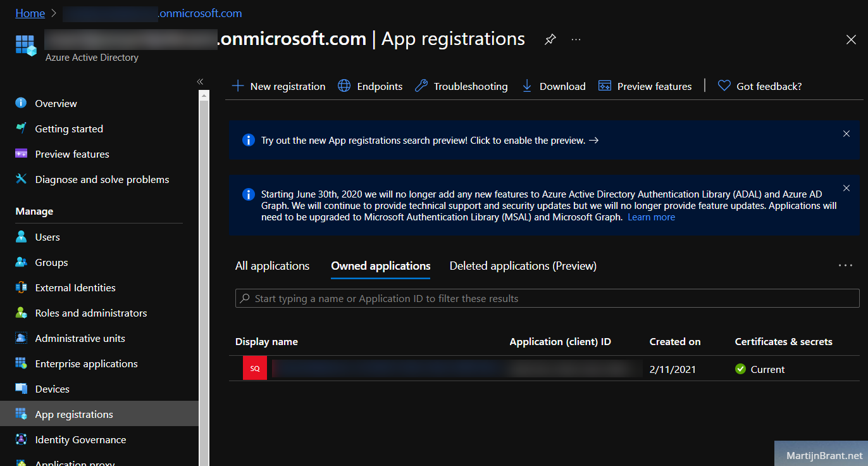
Task: Open Got feedback?
Action: (769, 86)
